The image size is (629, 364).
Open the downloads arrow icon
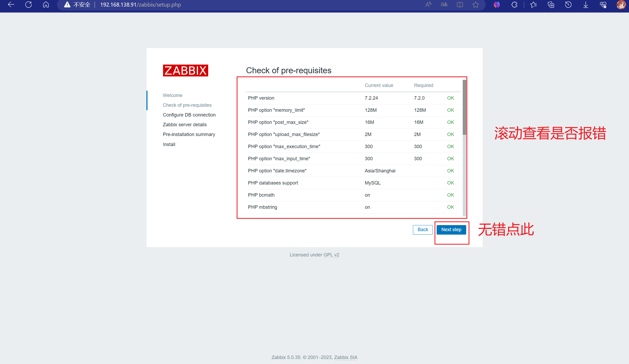(586, 5)
